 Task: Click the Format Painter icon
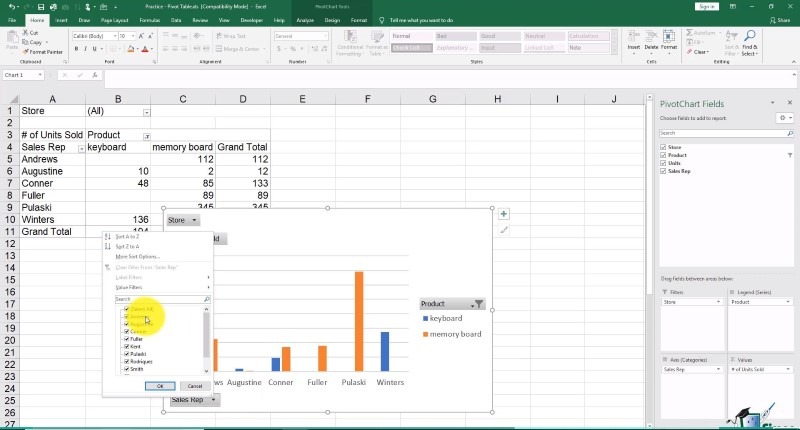click(x=23, y=51)
